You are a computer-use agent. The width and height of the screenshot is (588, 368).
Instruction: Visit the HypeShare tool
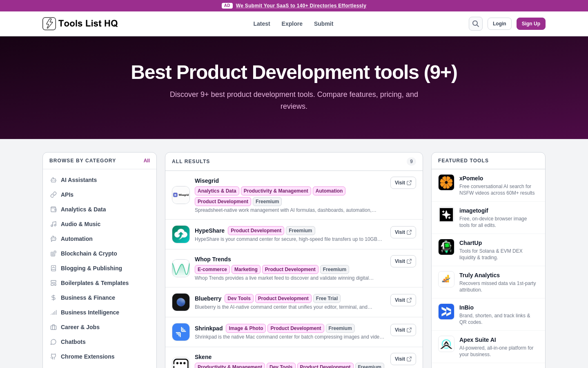point(403,232)
